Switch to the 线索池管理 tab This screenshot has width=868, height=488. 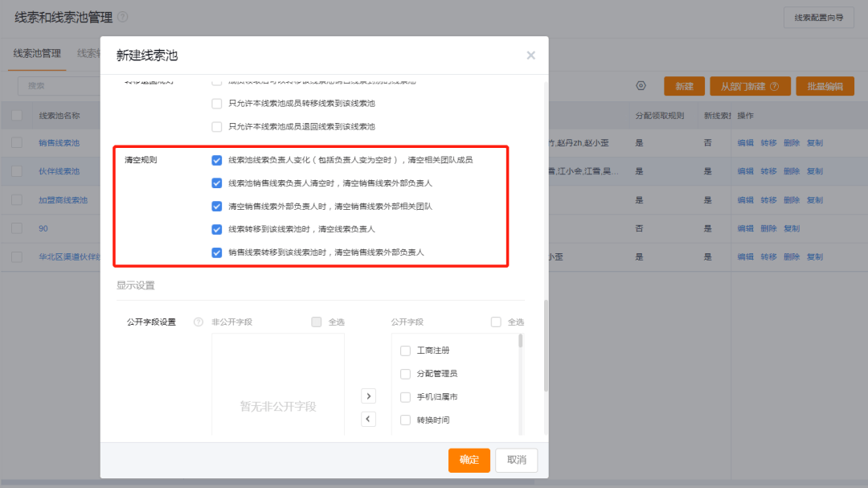37,54
